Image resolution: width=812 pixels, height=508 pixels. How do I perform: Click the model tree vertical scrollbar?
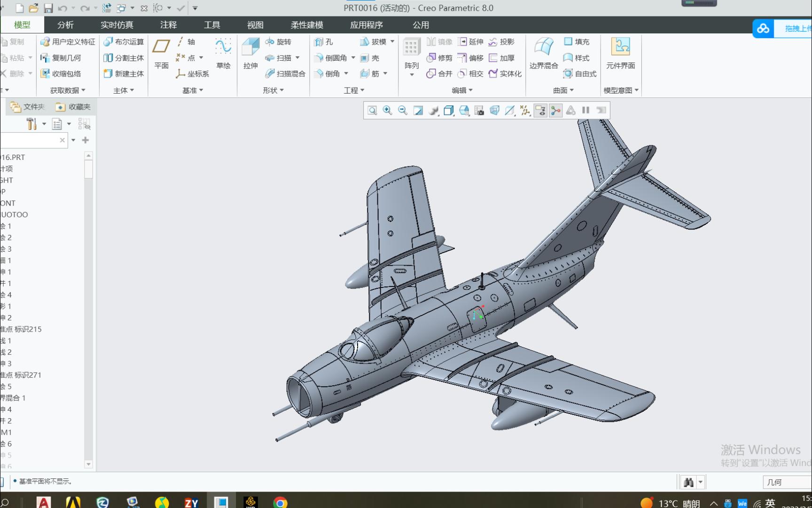tap(88, 310)
